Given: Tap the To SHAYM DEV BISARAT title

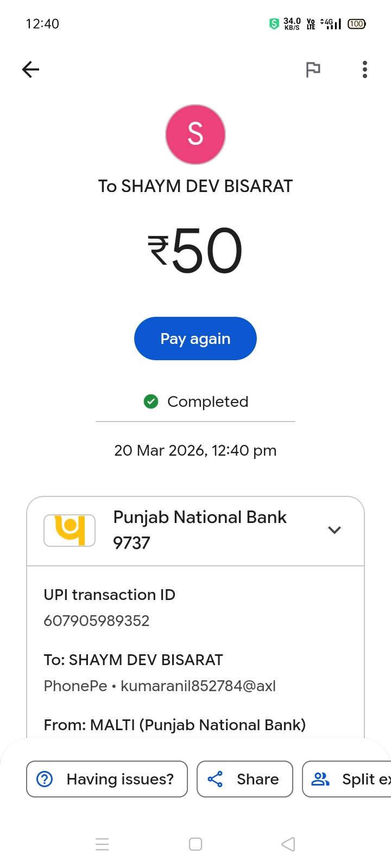Looking at the screenshot, I should (x=195, y=186).
